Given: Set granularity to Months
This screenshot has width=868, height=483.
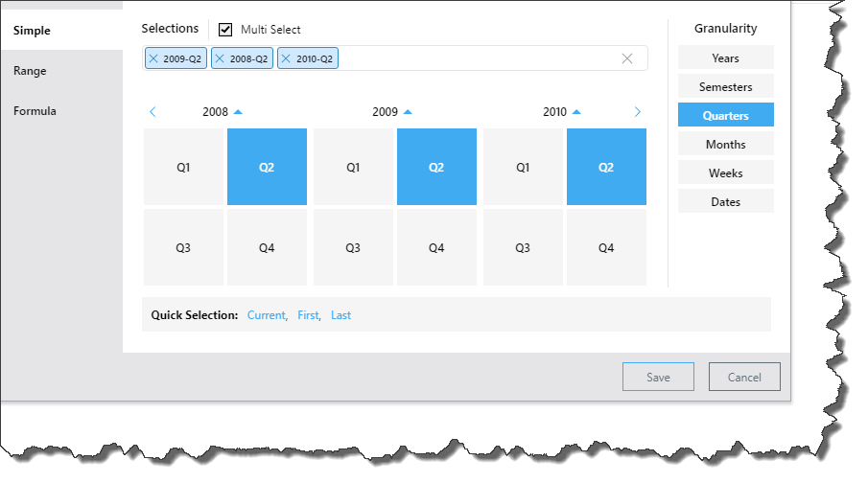Looking at the screenshot, I should pyautogui.click(x=725, y=145).
